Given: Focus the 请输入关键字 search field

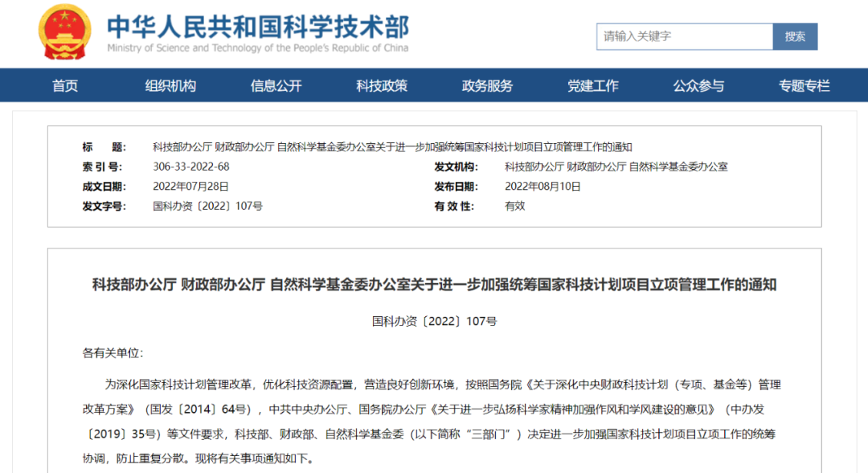Looking at the screenshot, I should pyautogui.click(x=684, y=36).
